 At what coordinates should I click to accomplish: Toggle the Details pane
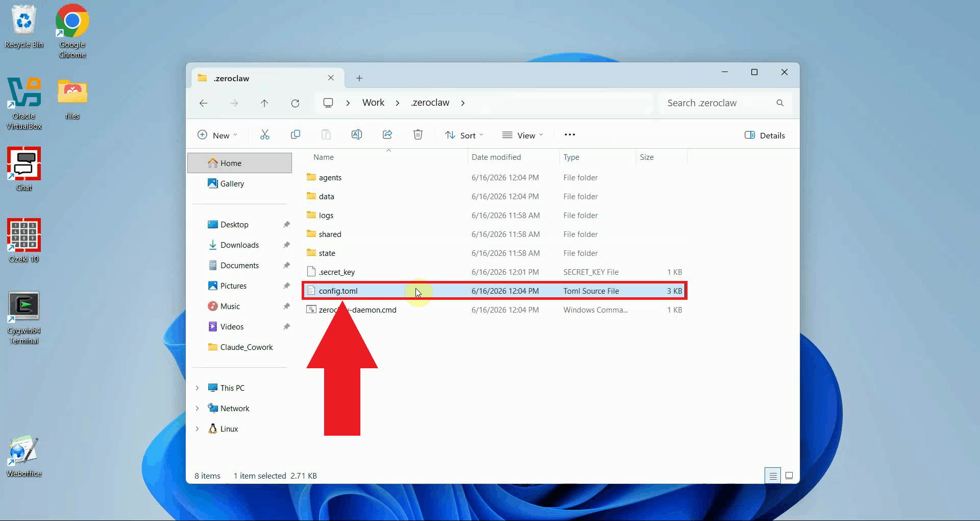click(x=765, y=135)
